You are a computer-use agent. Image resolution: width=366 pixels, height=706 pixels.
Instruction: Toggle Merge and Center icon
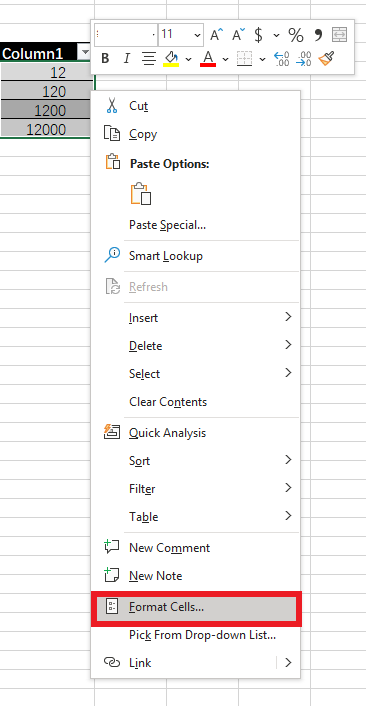point(339,35)
